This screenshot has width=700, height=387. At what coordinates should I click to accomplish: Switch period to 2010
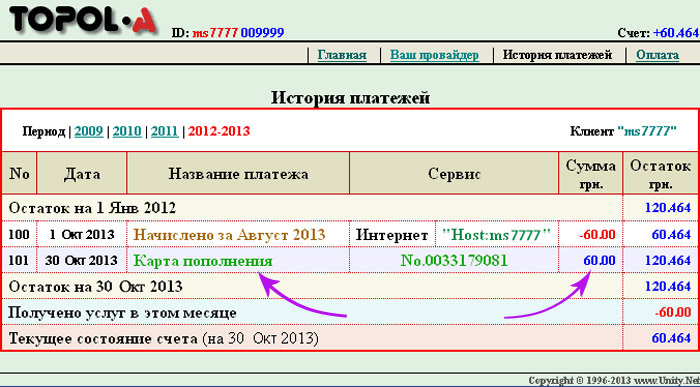(x=127, y=131)
